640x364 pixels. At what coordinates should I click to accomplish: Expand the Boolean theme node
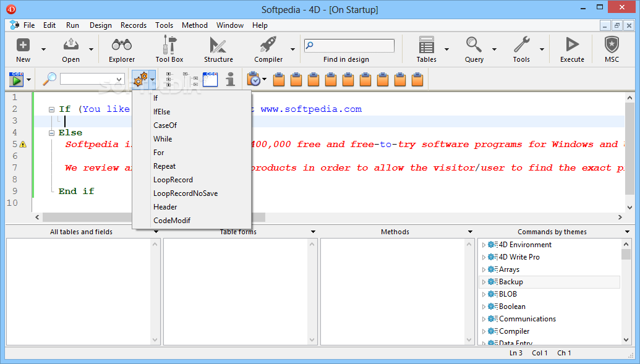[x=484, y=307]
